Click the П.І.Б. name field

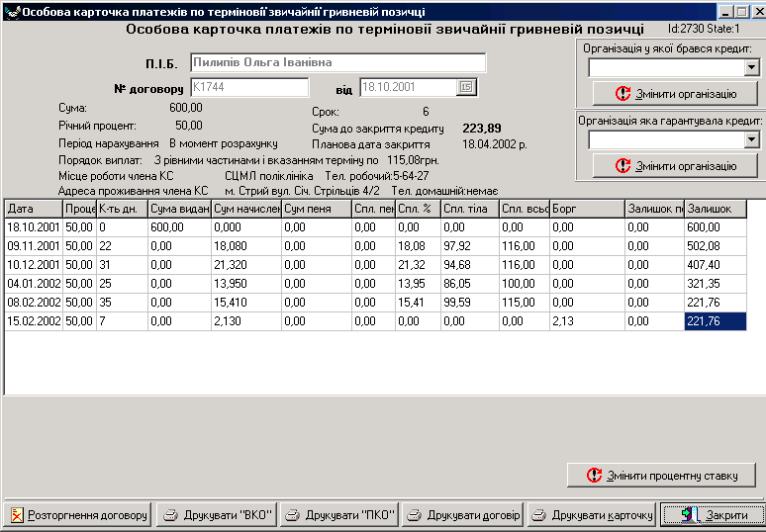(x=338, y=62)
